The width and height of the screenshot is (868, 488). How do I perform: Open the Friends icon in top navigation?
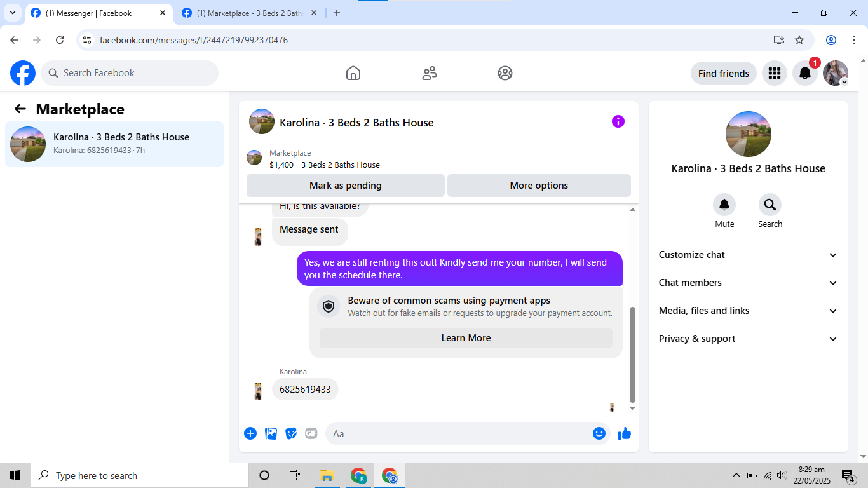click(x=430, y=73)
